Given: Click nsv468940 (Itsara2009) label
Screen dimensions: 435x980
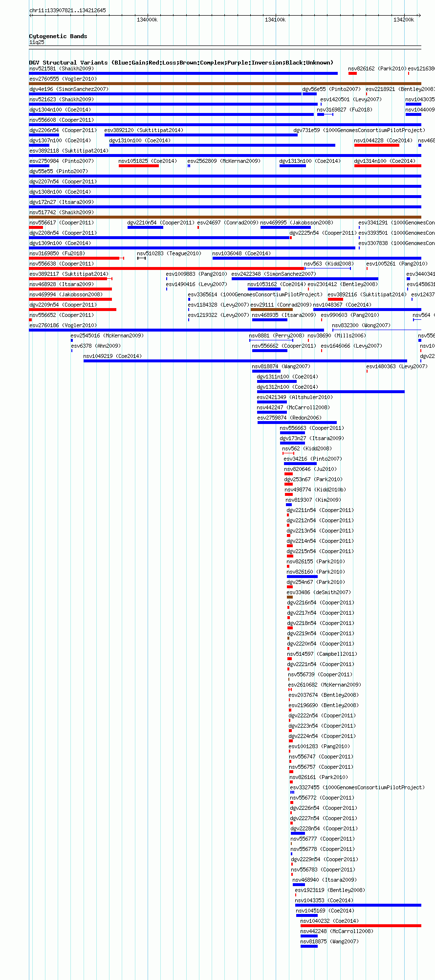Looking at the screenshot, I should pos(325,880).
